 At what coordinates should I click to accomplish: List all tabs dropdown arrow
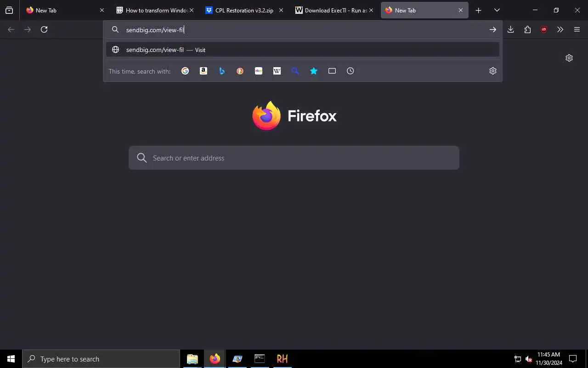pos(497,10)
